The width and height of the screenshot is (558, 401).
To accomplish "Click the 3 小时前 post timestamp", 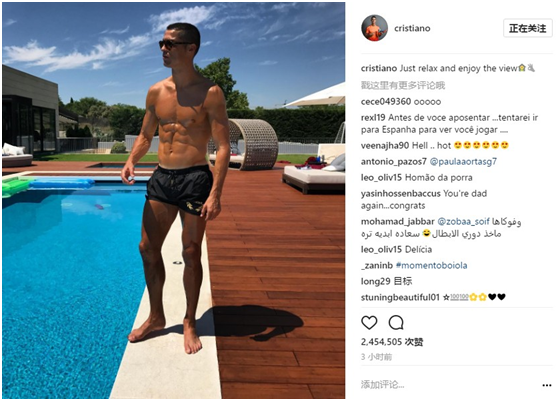I will [377, 357].
